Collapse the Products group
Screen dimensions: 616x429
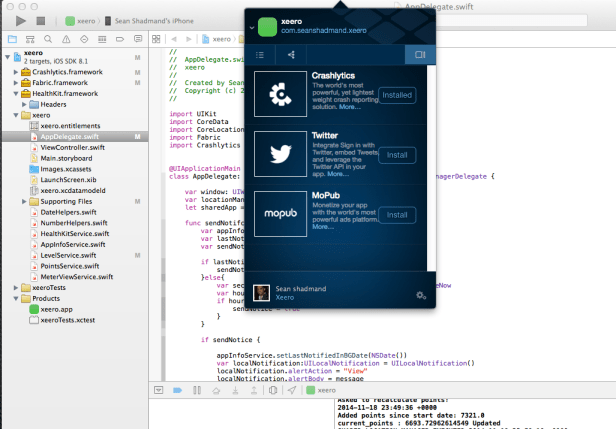point(16,298)
